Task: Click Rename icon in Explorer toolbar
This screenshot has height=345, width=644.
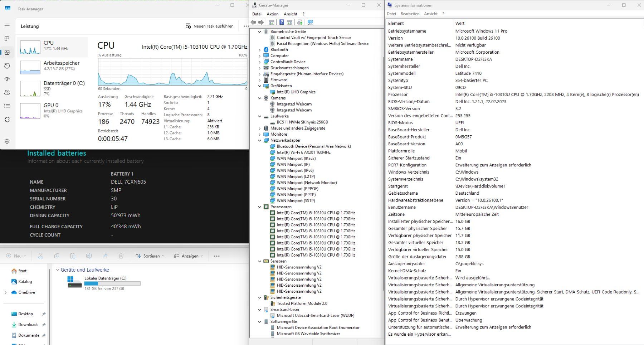Action: click(89, 256)
